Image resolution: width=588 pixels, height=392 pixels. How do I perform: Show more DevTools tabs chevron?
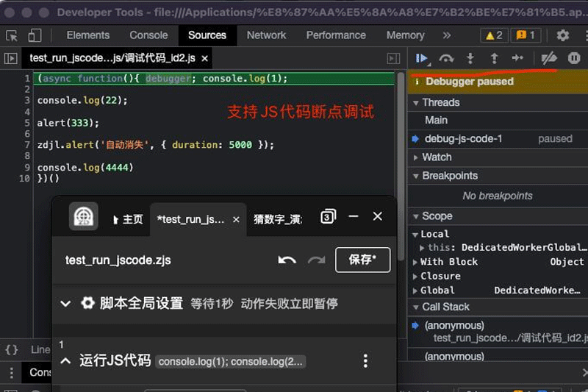(446, 35)
